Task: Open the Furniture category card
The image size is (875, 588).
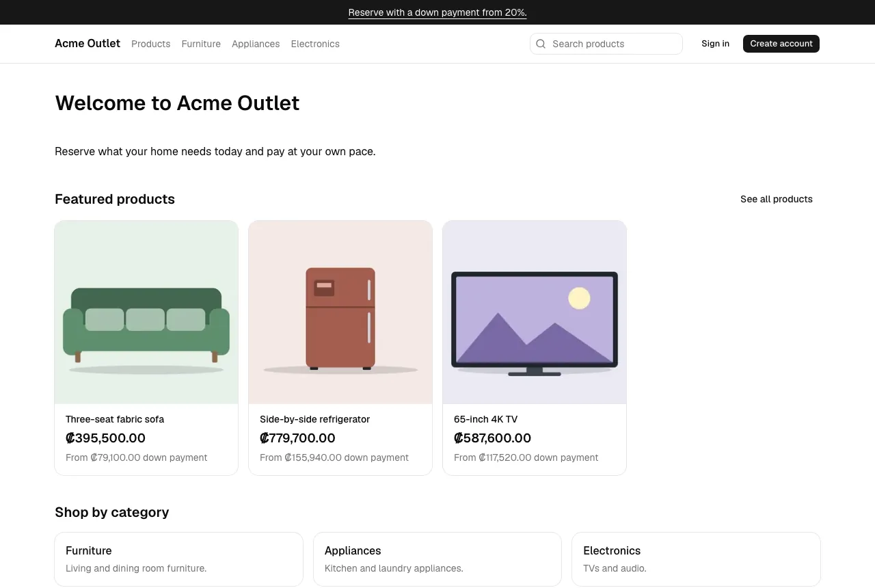Action: 178,559
